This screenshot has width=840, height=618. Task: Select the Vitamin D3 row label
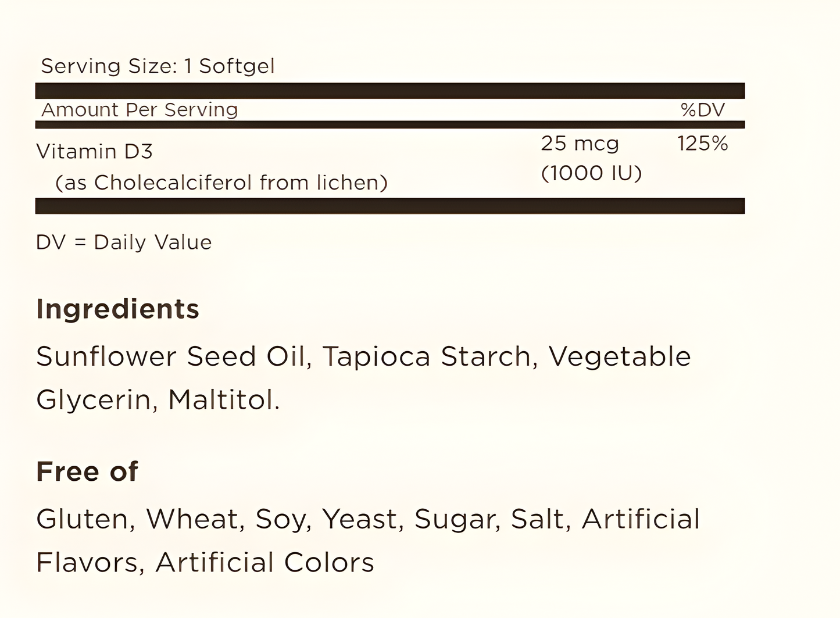tap(94, 152)
